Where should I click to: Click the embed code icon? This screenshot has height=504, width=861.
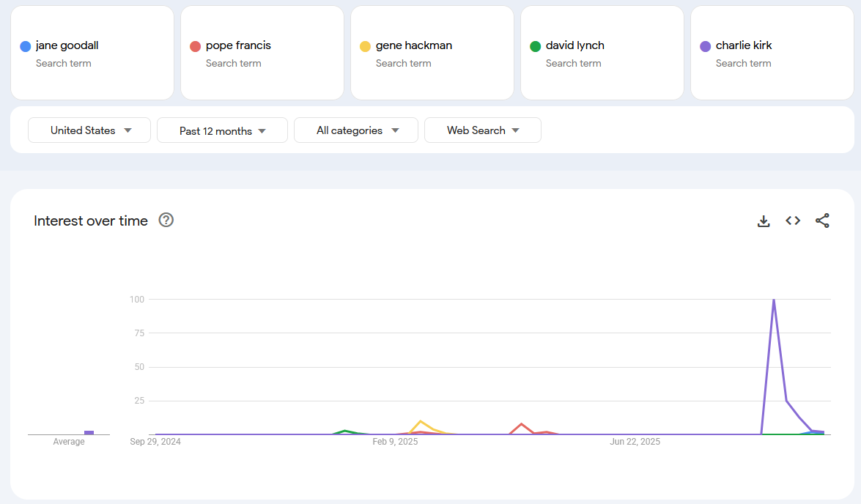(x=793, y=220)
